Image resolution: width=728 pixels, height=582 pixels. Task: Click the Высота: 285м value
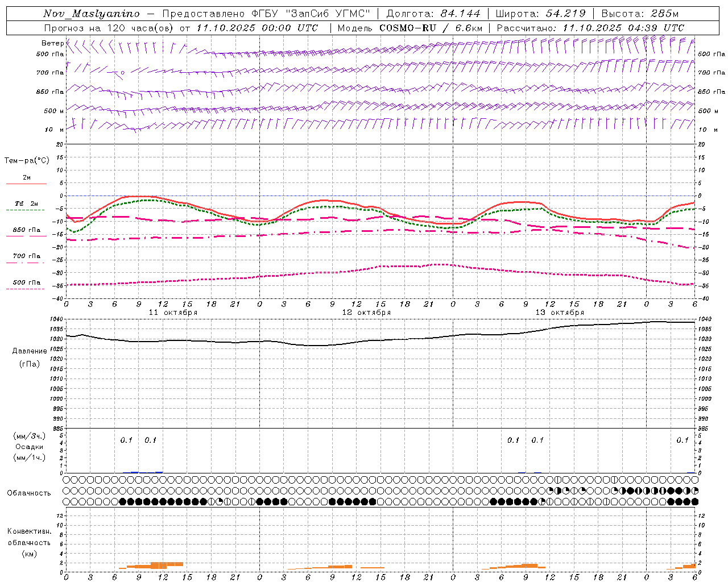click(640, 14)
